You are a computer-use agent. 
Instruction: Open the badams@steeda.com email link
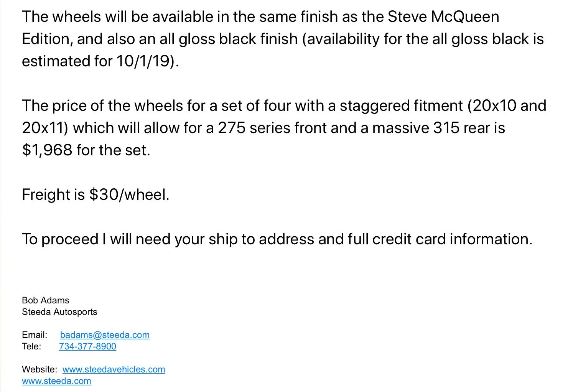click(x=105, y=335)
